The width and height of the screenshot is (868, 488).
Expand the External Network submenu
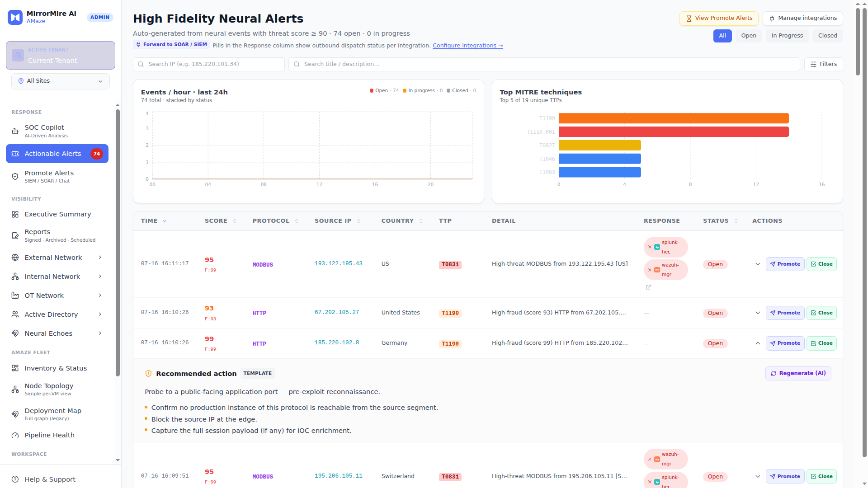click(100, 258)
